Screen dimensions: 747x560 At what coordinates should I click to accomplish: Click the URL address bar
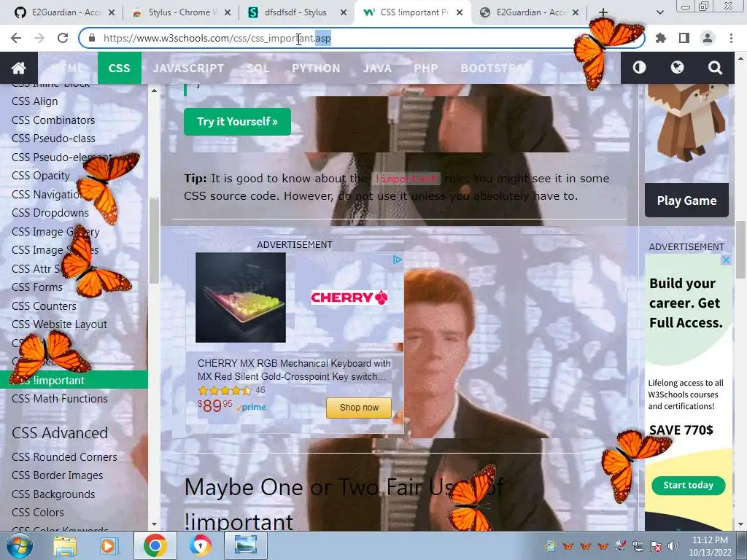click(362, 38)
